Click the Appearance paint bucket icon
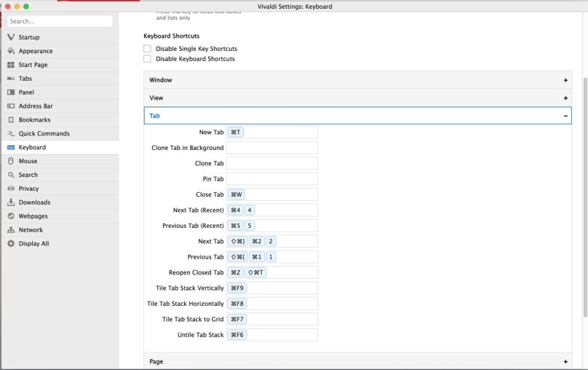 (11, 51)
